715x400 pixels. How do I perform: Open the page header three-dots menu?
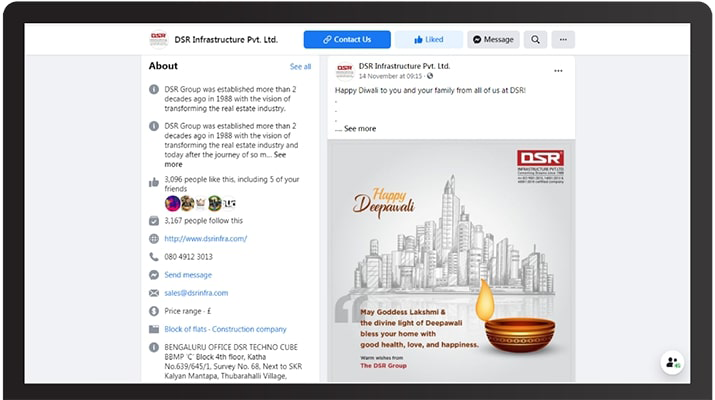tap(563, 40)
